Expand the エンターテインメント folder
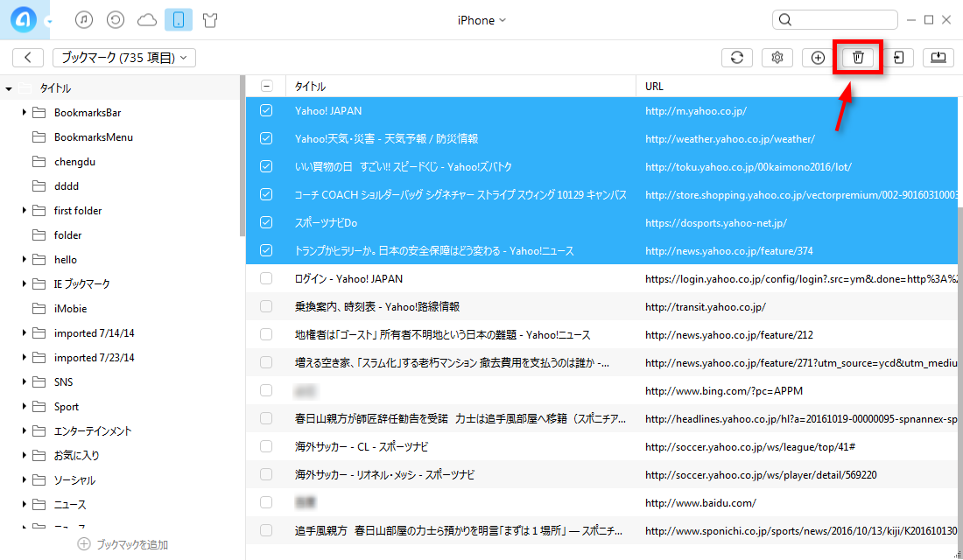The width and height of the screenshot is (963, 560). 24,431
